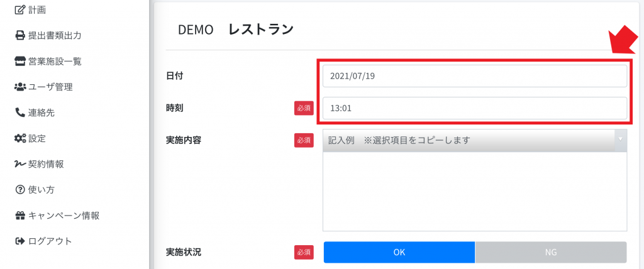Screen dimensions: 644x269
Task: Select NG for 実施状況
Action: point(551,252)
